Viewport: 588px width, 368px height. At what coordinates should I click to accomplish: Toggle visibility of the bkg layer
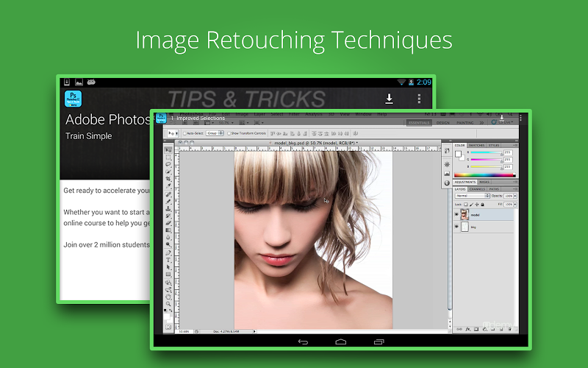456,227
